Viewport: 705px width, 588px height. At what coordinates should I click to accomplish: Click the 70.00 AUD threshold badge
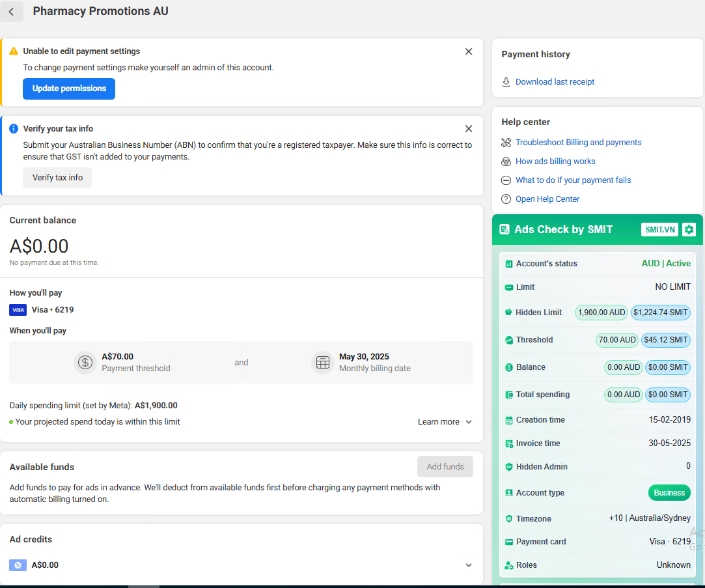coord(617,340)
